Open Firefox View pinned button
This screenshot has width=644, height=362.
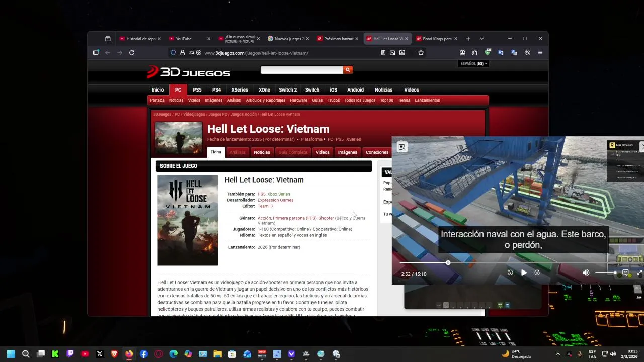[108, 39]
